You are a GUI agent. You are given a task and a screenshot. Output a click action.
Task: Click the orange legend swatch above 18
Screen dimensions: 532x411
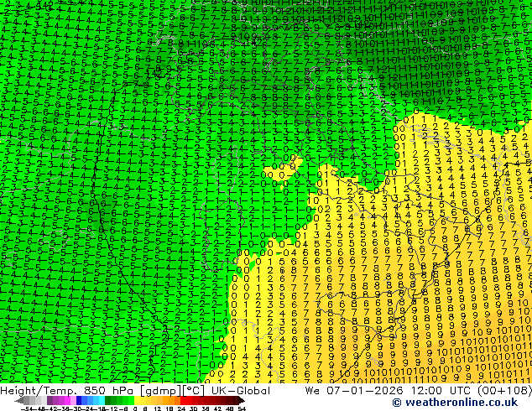tap(171, 400)
